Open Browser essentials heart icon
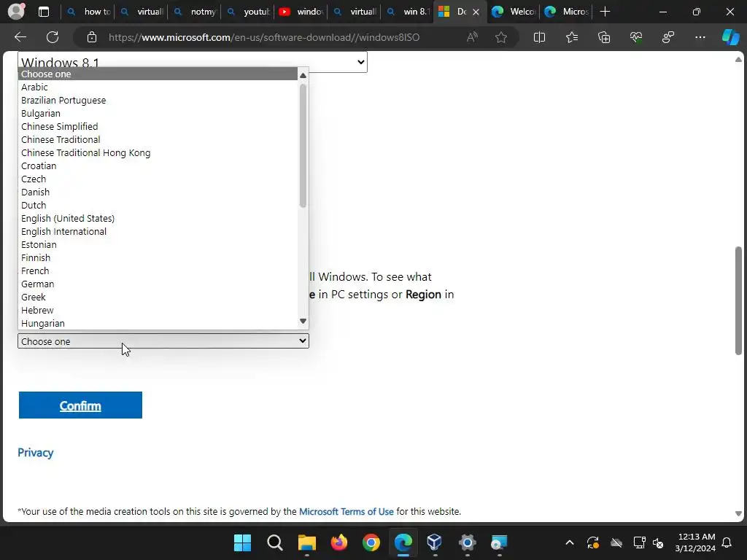 tap(636, 37)
